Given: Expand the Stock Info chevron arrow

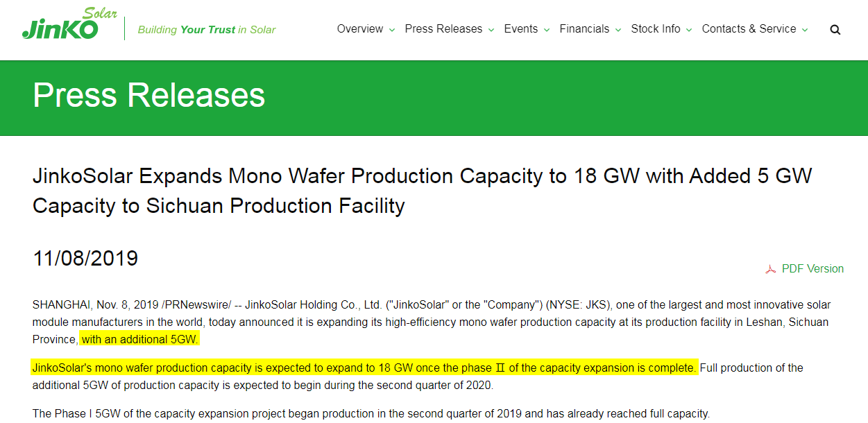Looking at the screenshot, I should (x=689, y=30).
